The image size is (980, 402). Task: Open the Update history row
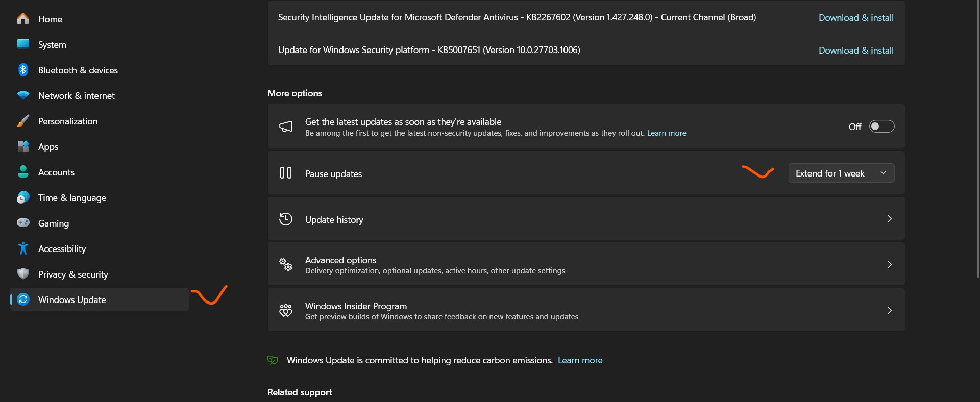pos(586,219)
